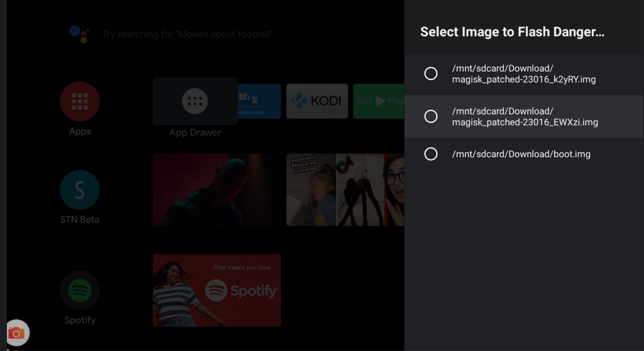Click the Google Assistant logo
Screen dimensions: 644x351
tap(79, 34)
